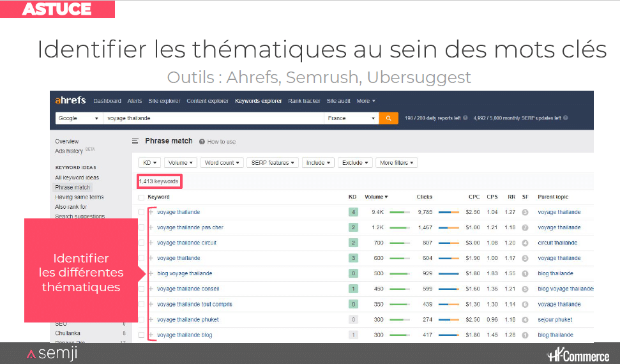Open Ads history in the sidebar
This screenshot has width=620, height=364.
point(69,151)
